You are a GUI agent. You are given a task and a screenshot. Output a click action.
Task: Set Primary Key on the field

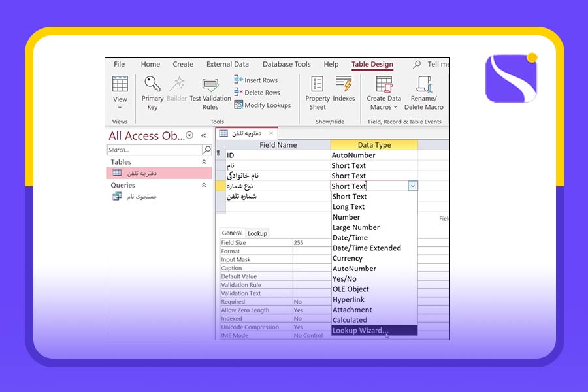coord(152,93)
